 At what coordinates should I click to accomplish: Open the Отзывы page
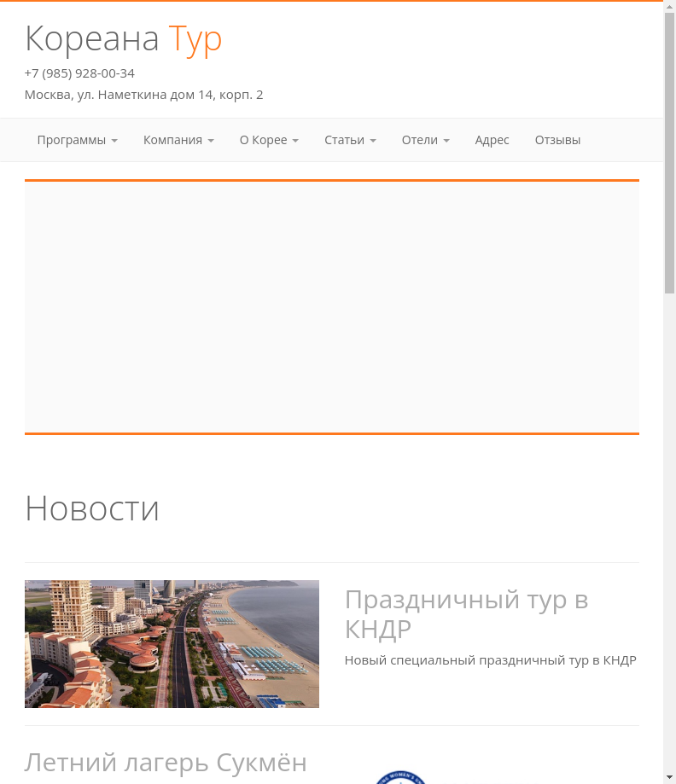557,140
